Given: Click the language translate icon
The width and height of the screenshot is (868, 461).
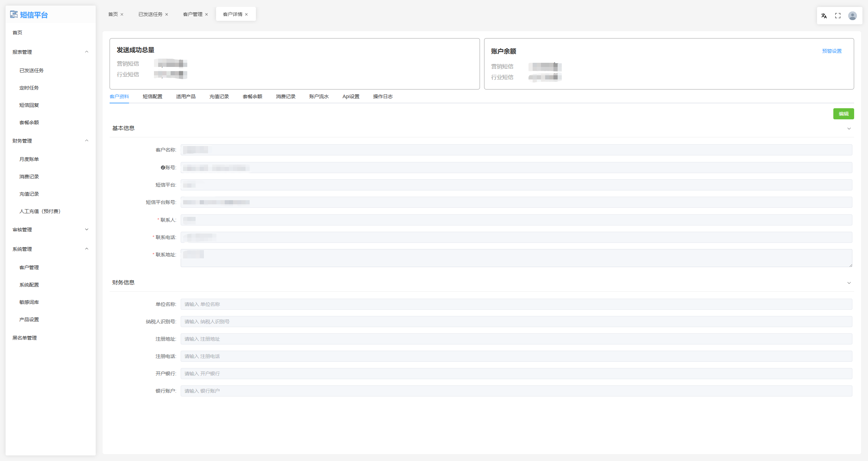Looking at the screenshot, I should coord(824,16).
